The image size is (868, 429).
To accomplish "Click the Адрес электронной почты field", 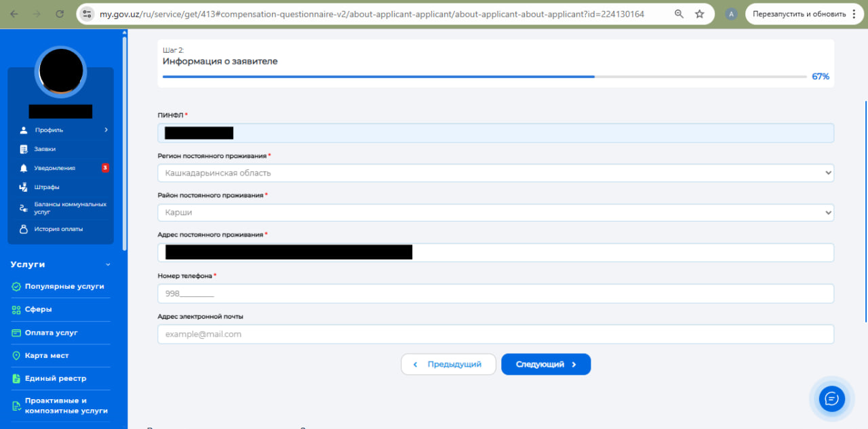I will pyautogui.click(x=495, y=334).
